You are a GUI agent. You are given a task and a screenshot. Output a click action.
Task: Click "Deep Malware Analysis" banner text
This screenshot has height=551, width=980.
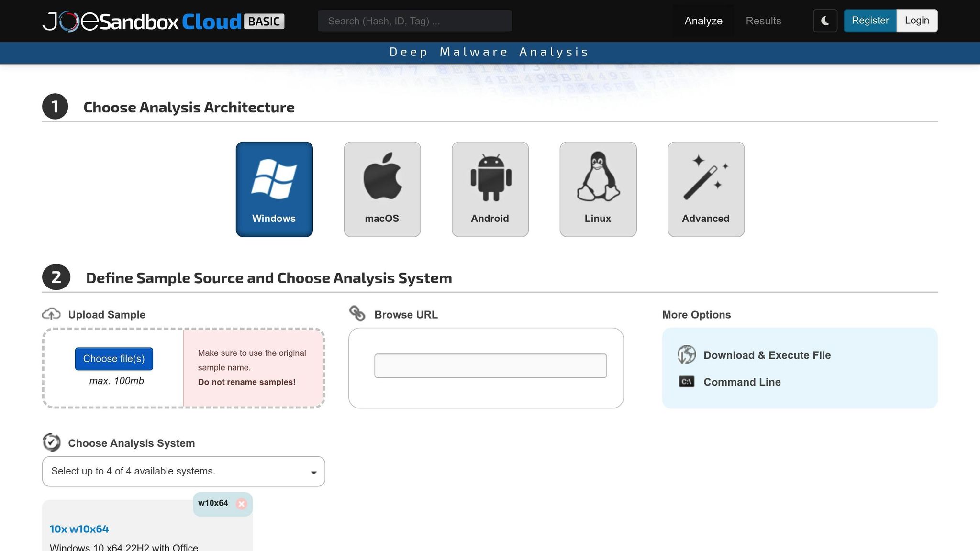(490, 52)
